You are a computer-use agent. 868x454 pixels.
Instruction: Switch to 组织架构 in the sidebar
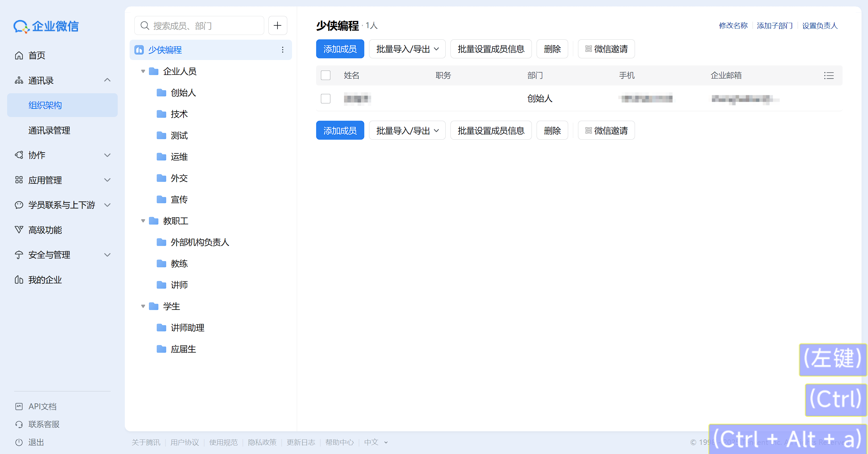45,105
